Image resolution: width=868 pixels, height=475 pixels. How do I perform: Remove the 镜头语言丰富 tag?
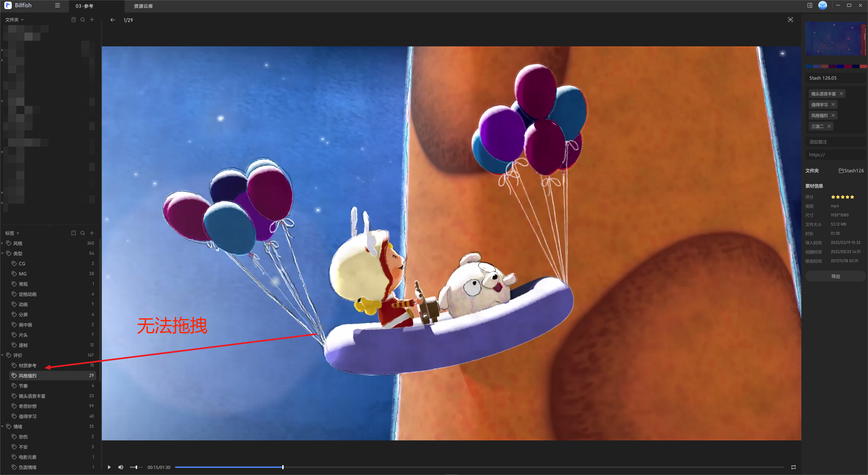[x=841, y=94]
